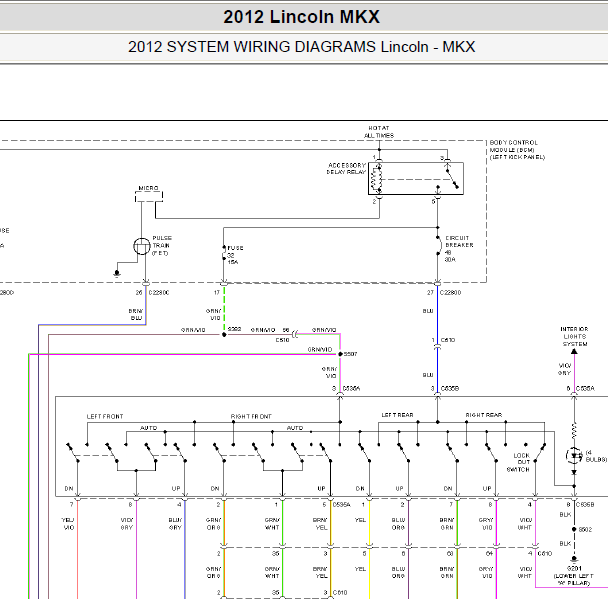Click the 'C610' label next to pin 4 VIO/WHT
This screenshot has width=608, height=599.
(x=544, y=554)
